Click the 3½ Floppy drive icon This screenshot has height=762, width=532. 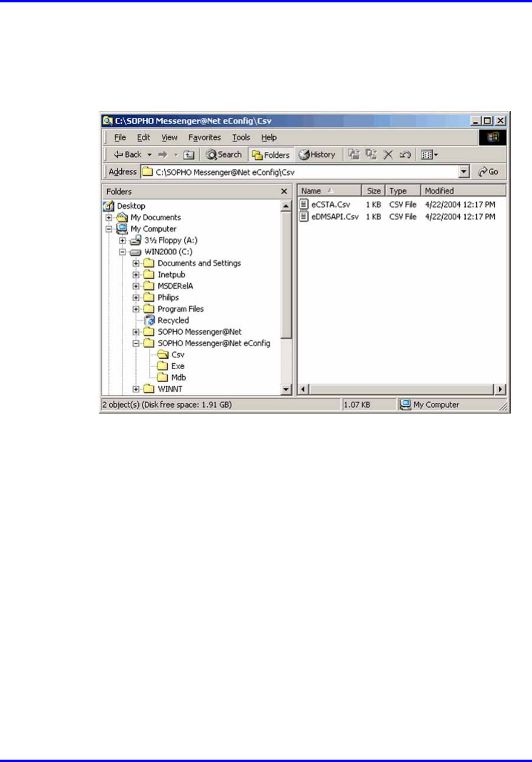pyautogui.click(x=136, y=240)
